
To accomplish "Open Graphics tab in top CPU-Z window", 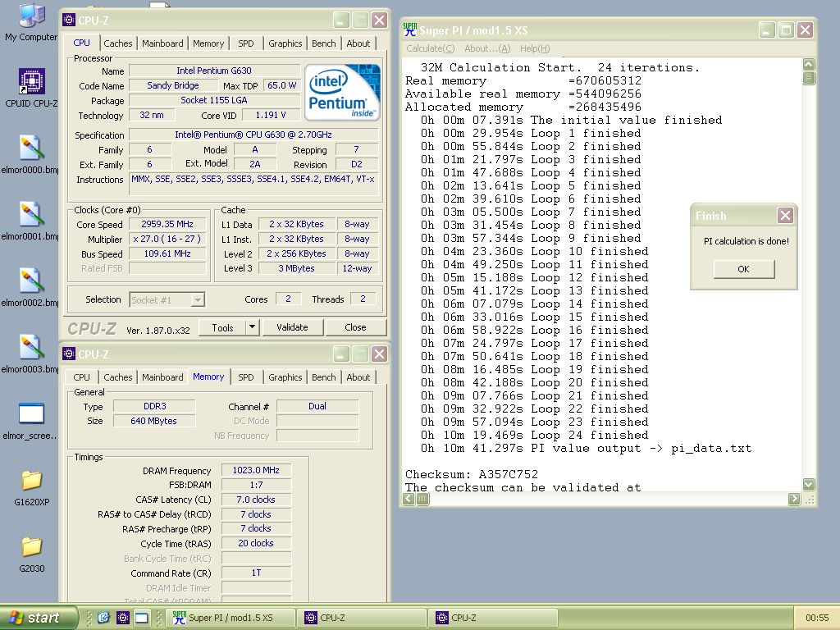I will tap(285, 43).
